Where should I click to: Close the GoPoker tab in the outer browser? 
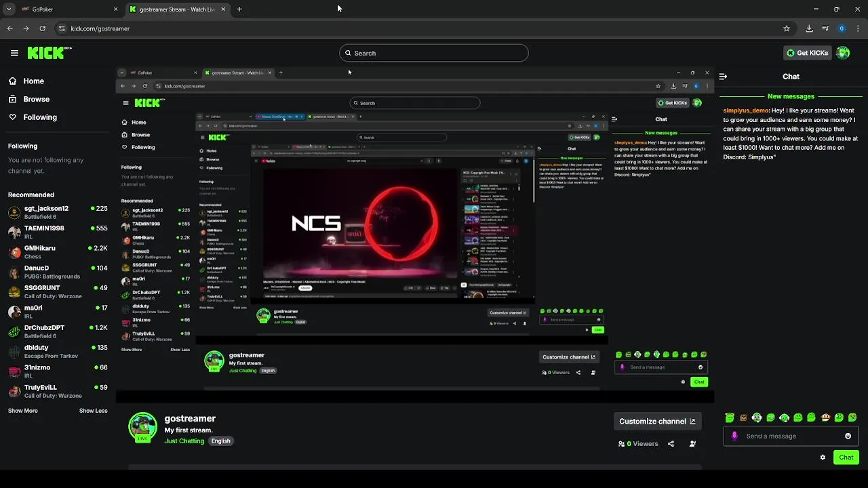coord(115,9)
